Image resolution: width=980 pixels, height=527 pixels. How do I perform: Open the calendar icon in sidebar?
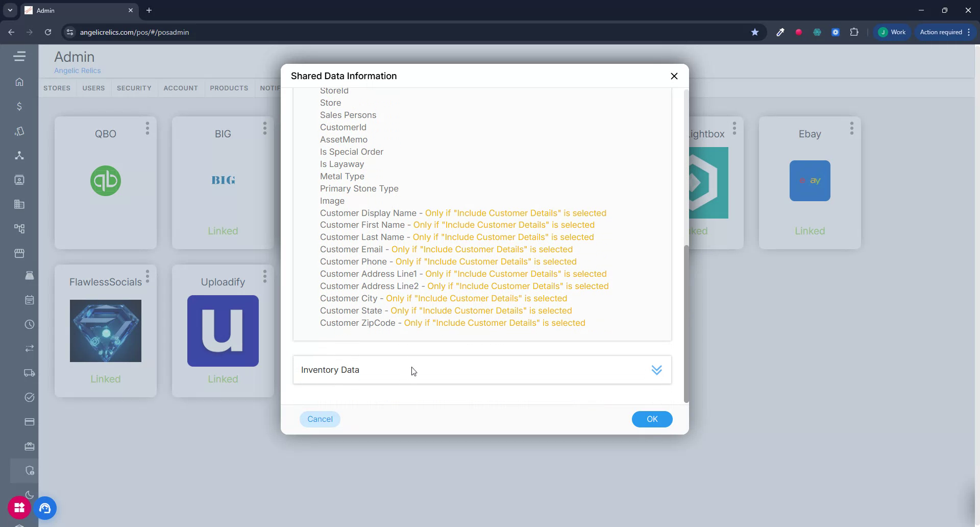pos(30,300)
